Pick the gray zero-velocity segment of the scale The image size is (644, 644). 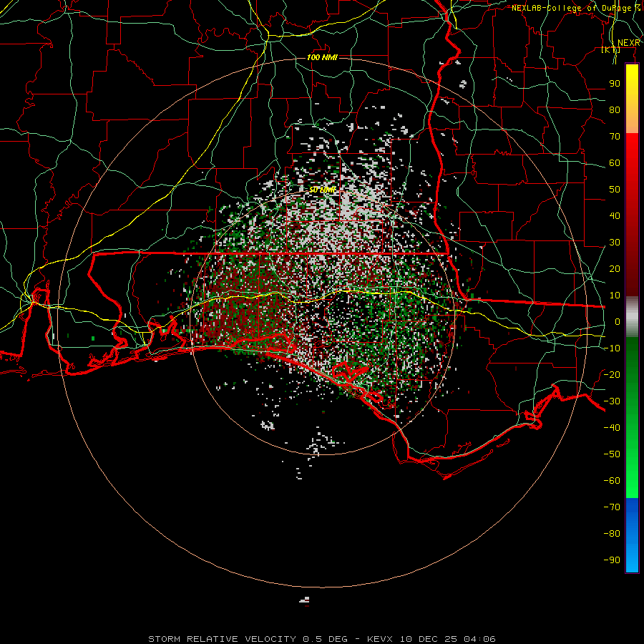632,317
